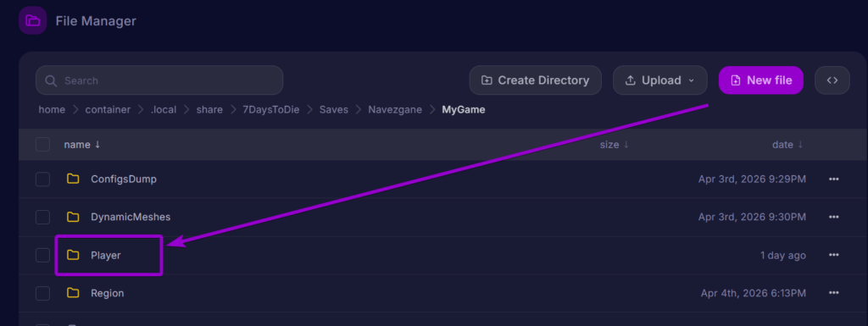Click the Region folder icon
Image resolution: width=868 pixels, height=326 pixels.
tap(73, 293)
